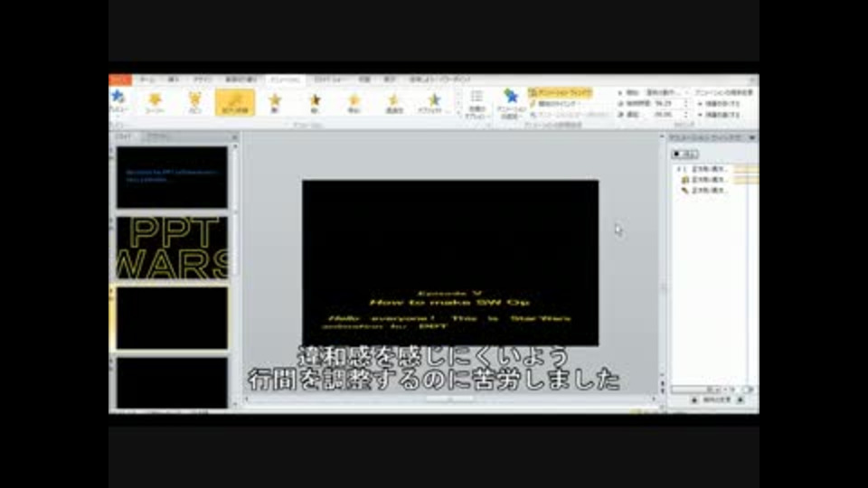Toggle the Animation Pane ribbon button
Image resolution: width=868 pixels, height=488 pixels.
click(561, 93)
